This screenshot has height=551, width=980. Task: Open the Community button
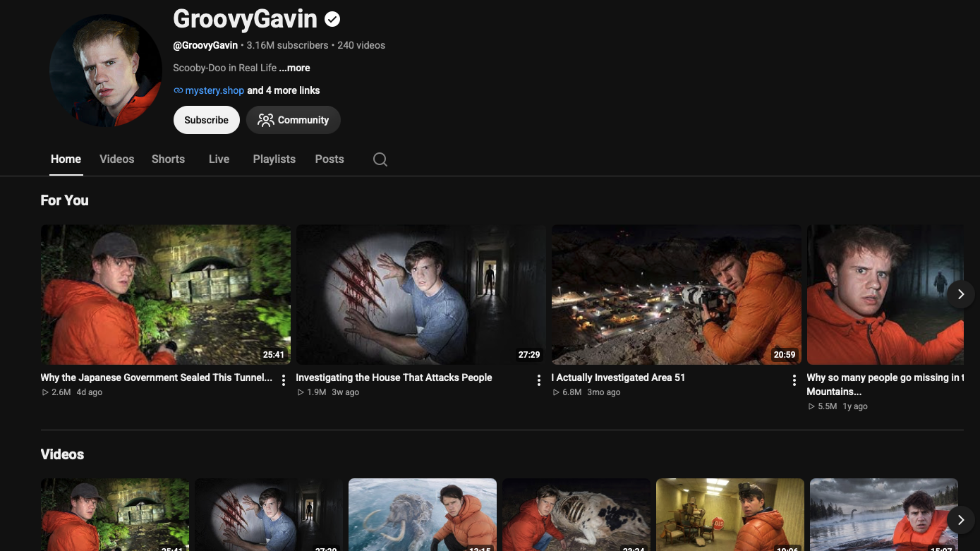tap(294, 120)
